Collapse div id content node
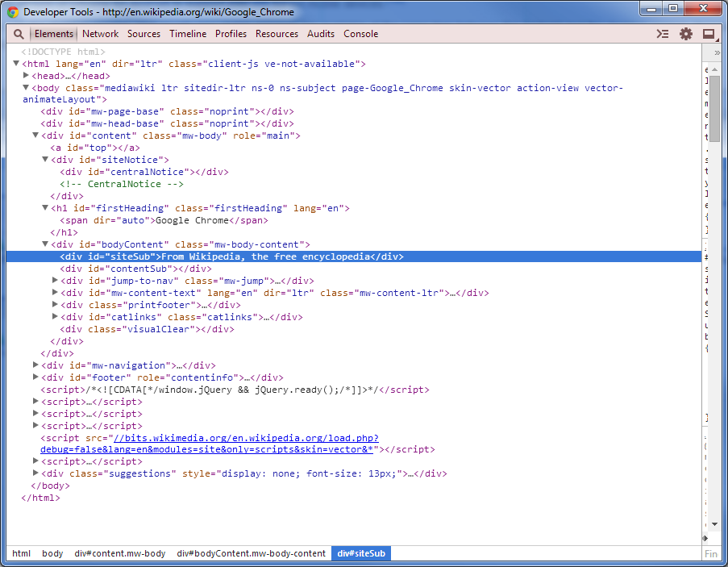This screenshot has width=728, height=567. (35, 135)
